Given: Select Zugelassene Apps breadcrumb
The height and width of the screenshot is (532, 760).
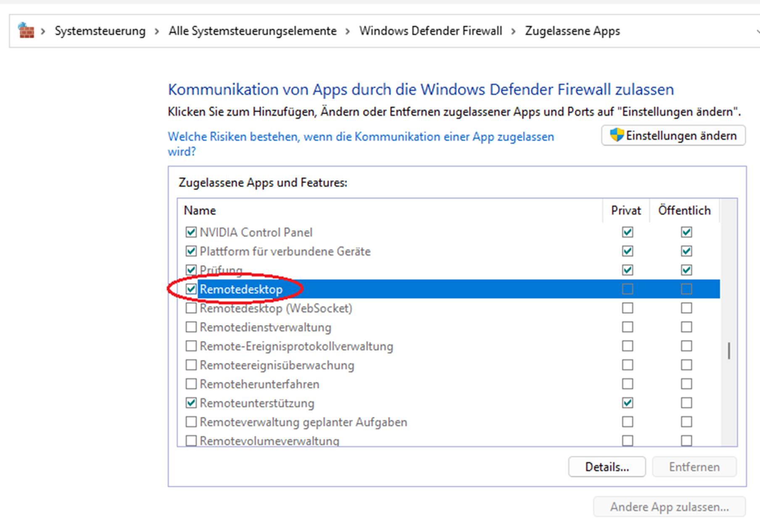Looking at the screenshot, I should 573,31.
